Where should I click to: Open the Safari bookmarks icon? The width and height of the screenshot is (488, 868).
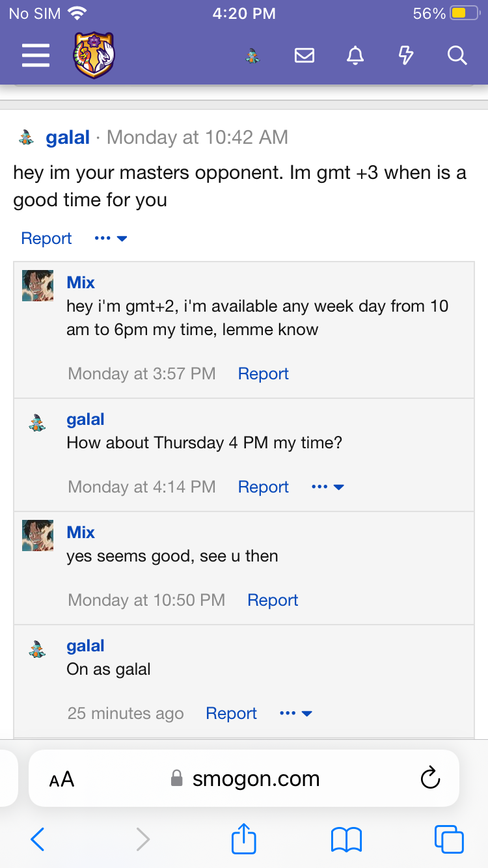click(x=346, y=839)
